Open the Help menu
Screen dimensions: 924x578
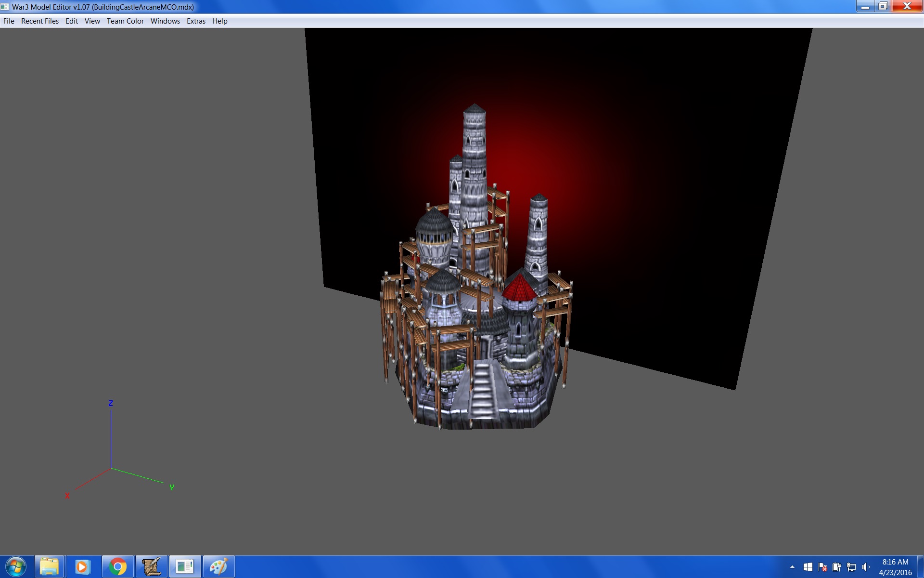[x=220, y=21]
